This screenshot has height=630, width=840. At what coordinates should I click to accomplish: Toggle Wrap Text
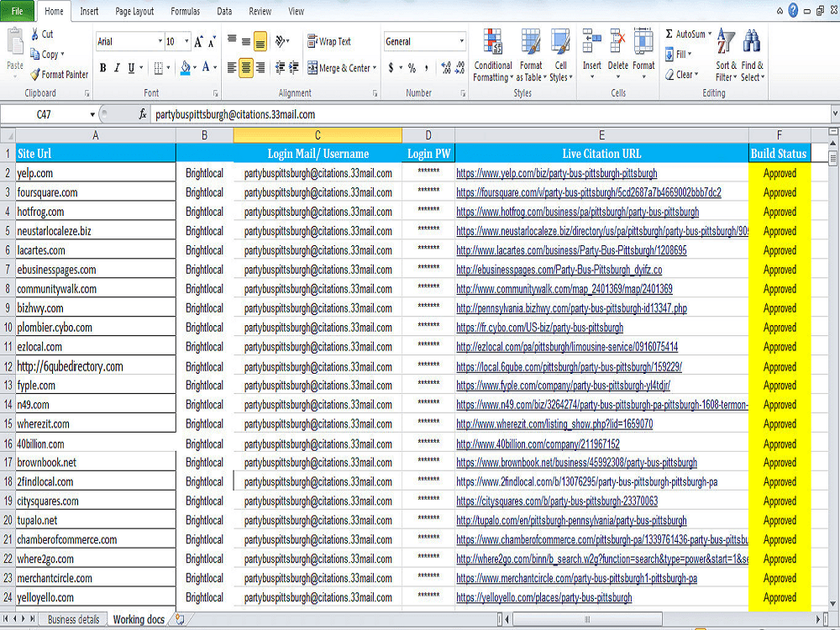(329, 41)
